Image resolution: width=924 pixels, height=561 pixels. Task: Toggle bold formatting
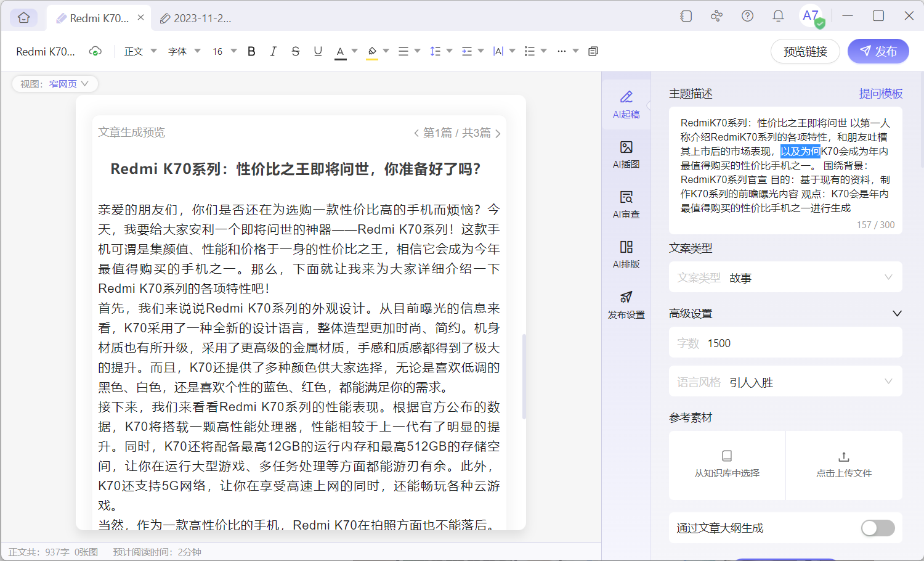point(251,51)
